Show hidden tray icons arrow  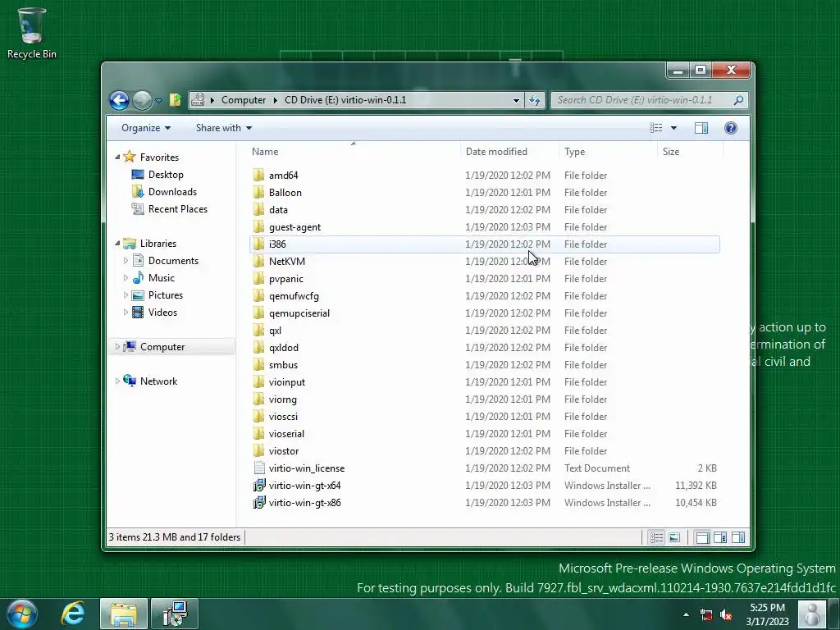pos(686,614)
